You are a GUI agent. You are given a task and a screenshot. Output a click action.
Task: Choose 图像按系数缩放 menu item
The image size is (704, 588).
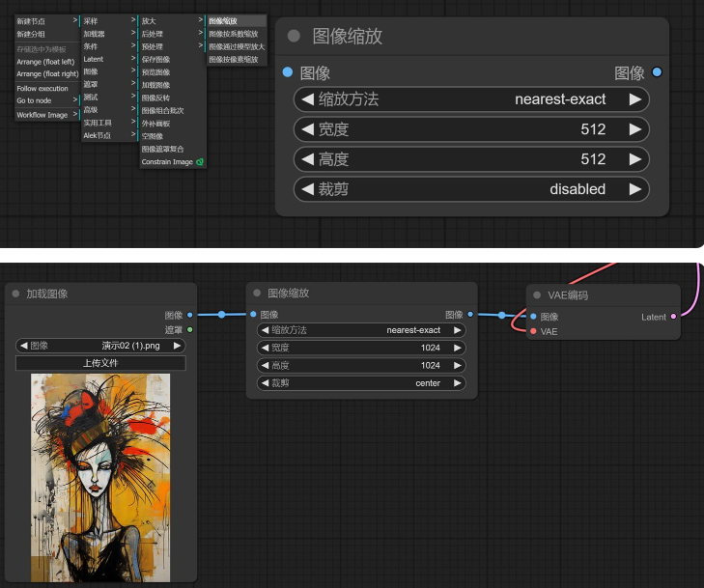click(237, 34)
